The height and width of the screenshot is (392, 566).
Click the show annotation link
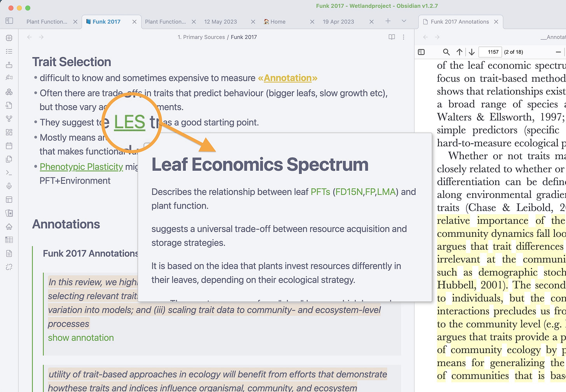coord(81,338)
